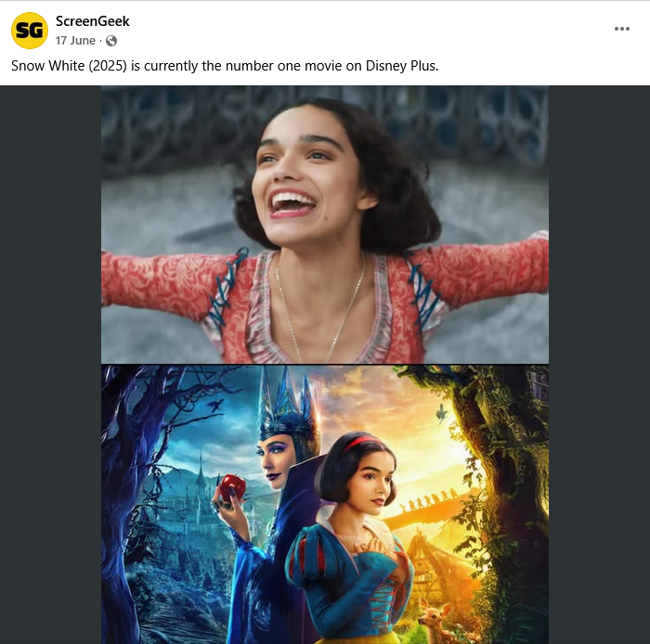The height and width of the screenshot is (644, 650).
Task: Open the 17 June post timestamp
Action: [75, 41]
